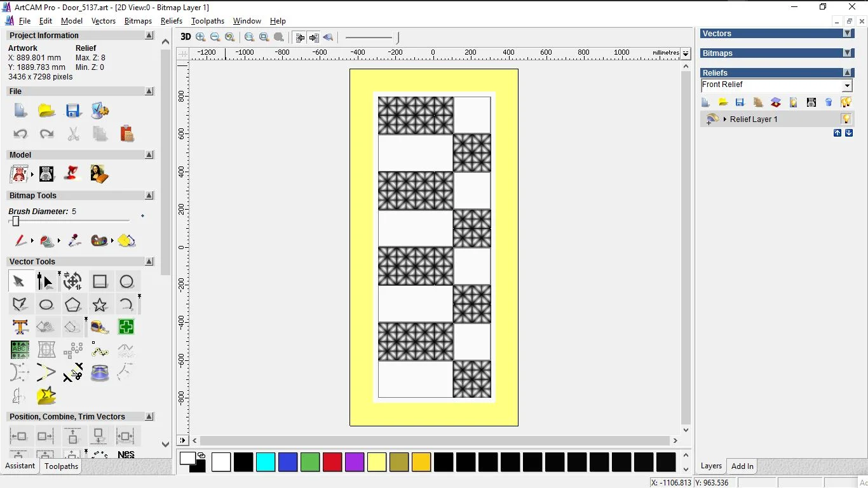Screen dimensions: 868x488
Task: Toggle all relief layers visibility bulb
Action: 846,102
